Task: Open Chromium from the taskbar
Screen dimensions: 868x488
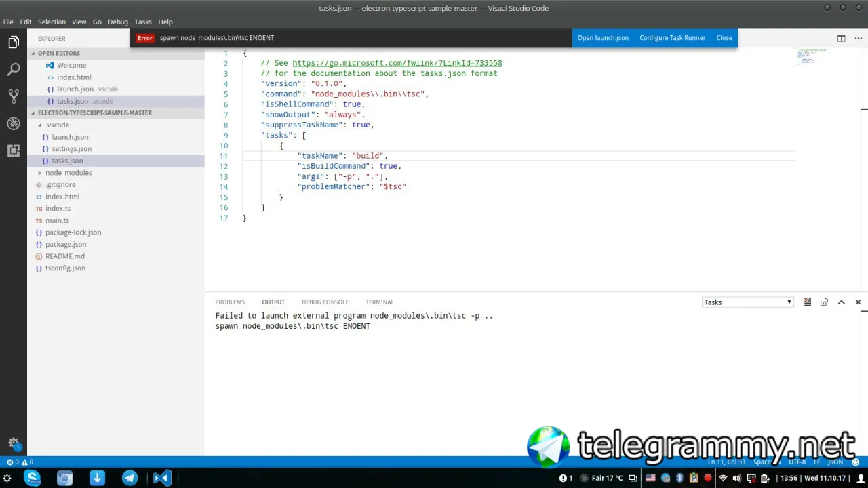Action: click(64, 478)
